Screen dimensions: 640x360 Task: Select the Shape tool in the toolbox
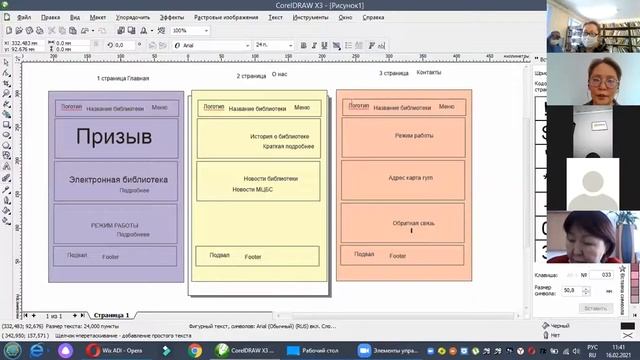click(x=6, y=73)
